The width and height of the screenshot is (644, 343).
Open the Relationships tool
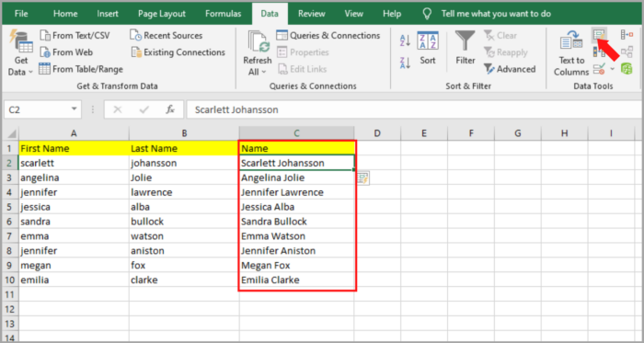pyautogui.click(x=627, y=52)
